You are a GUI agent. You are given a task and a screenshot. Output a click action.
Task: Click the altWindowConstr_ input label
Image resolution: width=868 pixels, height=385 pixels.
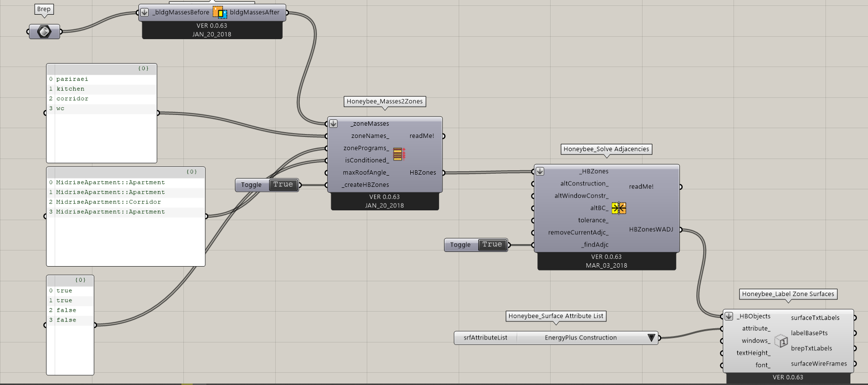[581, 196]
